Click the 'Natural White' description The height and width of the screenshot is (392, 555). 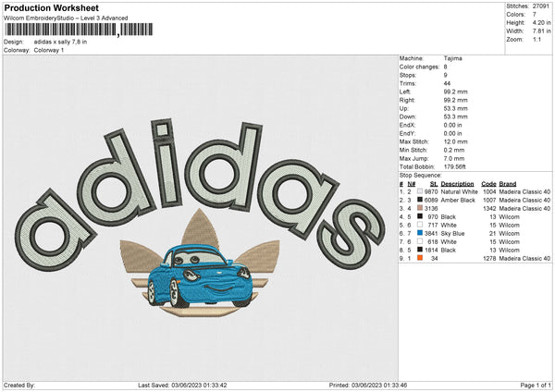(x=460, y=191)
